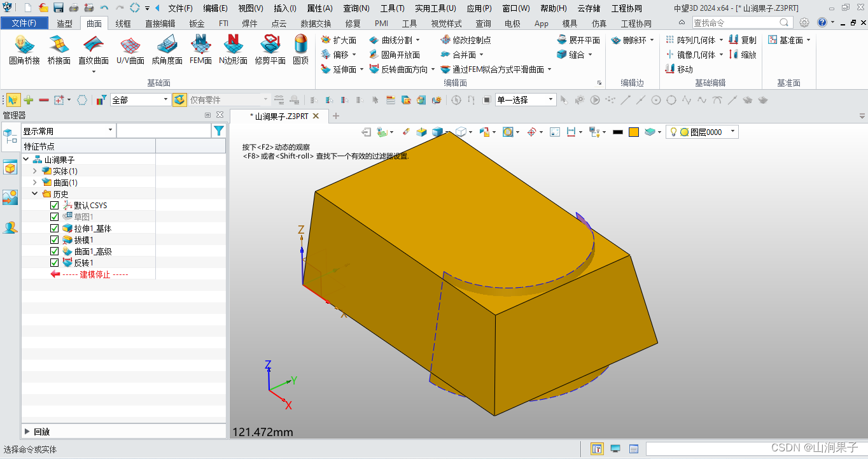Select the 山涧果子.Z3PRT document tab

click(279, 116)
